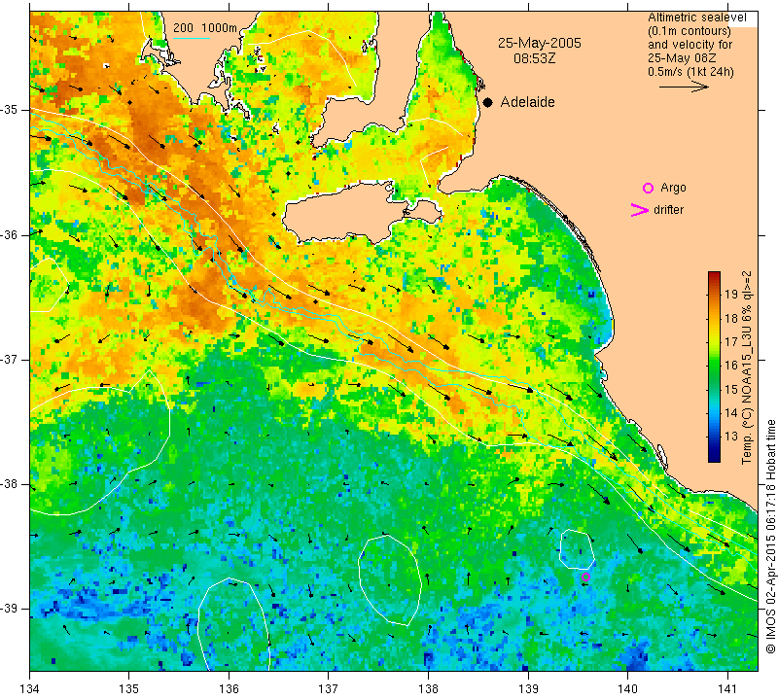Viewport: 778px width, 700px height.
Task: Click the cyan line under the 200 label
Action: coord(191,38)
